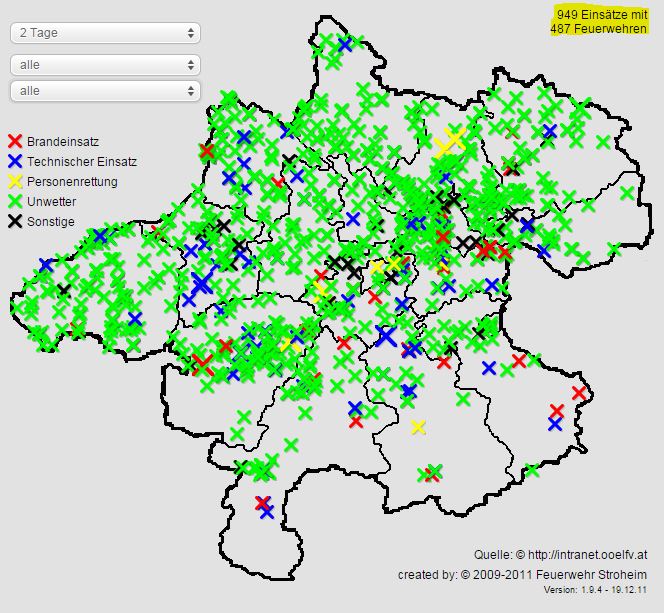The width and height of the screenshot is (664, 613).
Task: Select the lone black marker in the western district
Action: [x=64, y=291]
